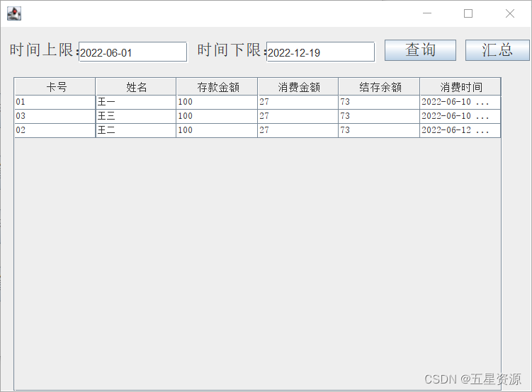
Task: Select the name cell 王三
Action: [136, 116]
